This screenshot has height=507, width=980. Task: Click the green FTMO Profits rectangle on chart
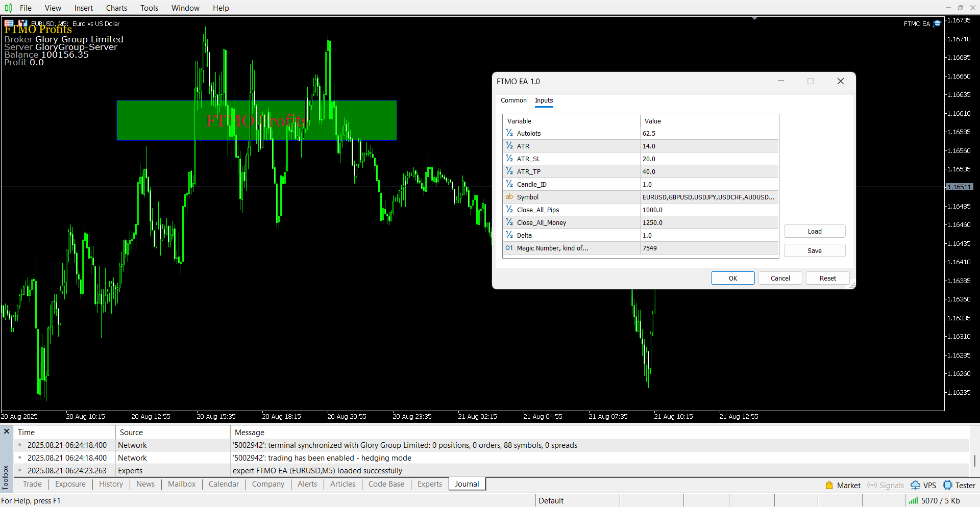257,120
